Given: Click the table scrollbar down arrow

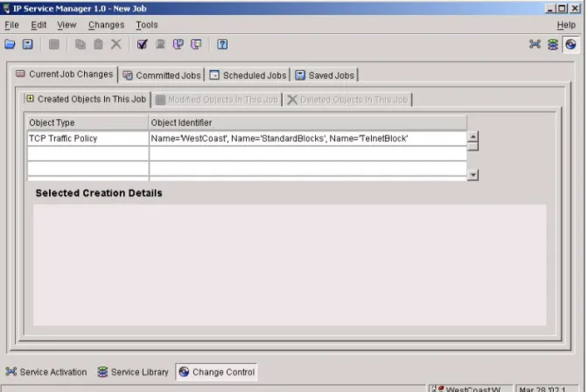Looking at the screenshot, I should [472, 175].
